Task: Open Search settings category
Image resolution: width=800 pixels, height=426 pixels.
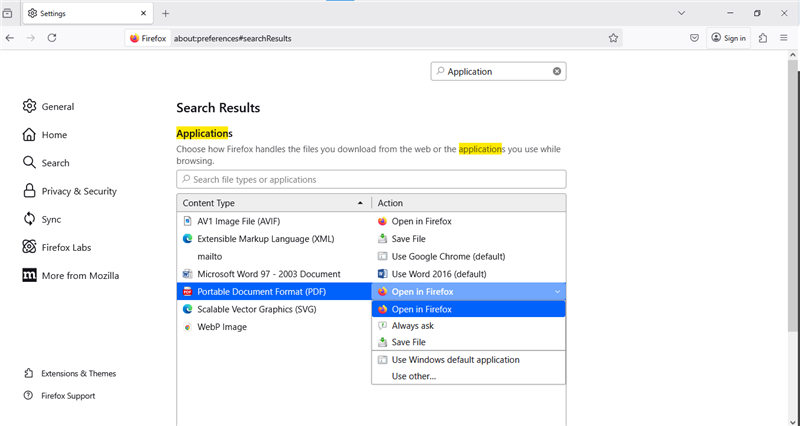Action: click(x=46, y=163)
